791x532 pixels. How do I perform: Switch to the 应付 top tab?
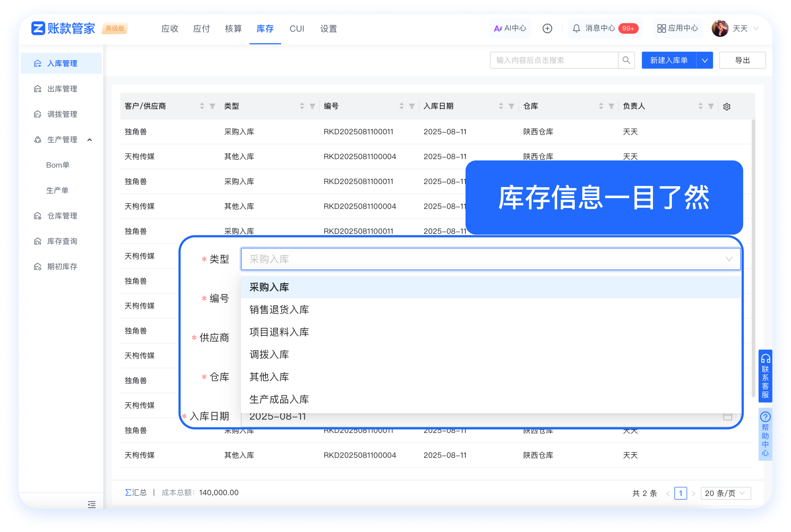click(201, 29)
